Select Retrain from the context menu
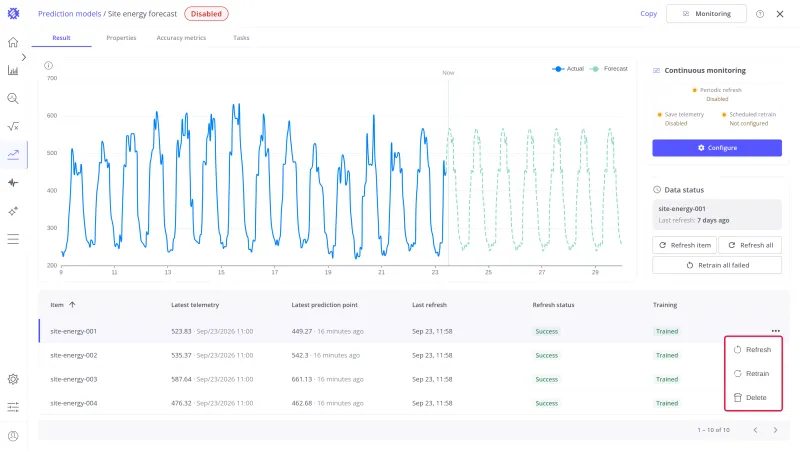 tap(753, 373)
